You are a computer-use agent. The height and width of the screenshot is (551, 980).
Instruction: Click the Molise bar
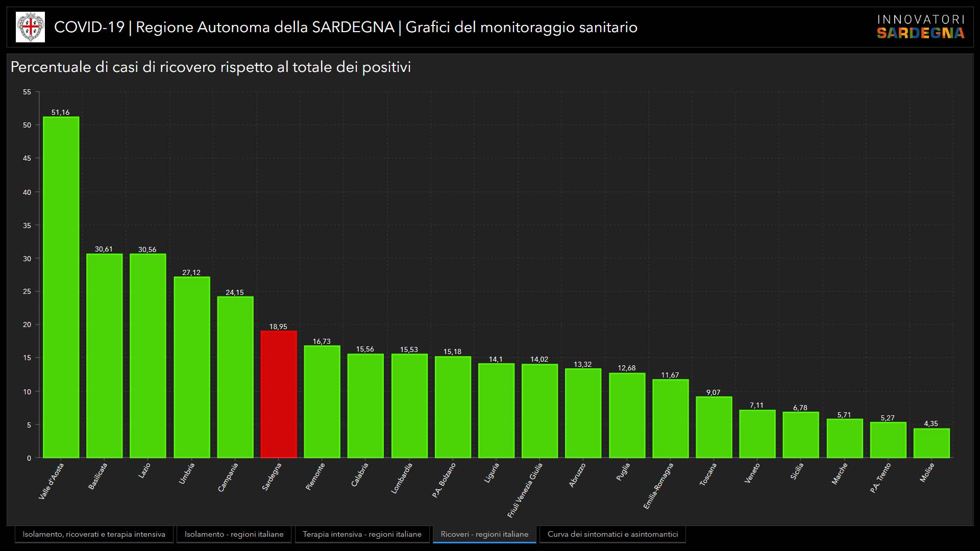tap(931, 443)
